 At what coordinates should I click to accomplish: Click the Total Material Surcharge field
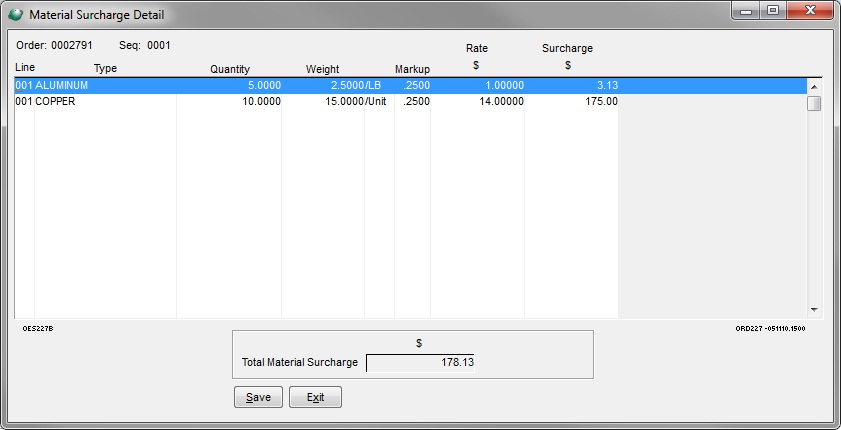(x=420, y=362)
